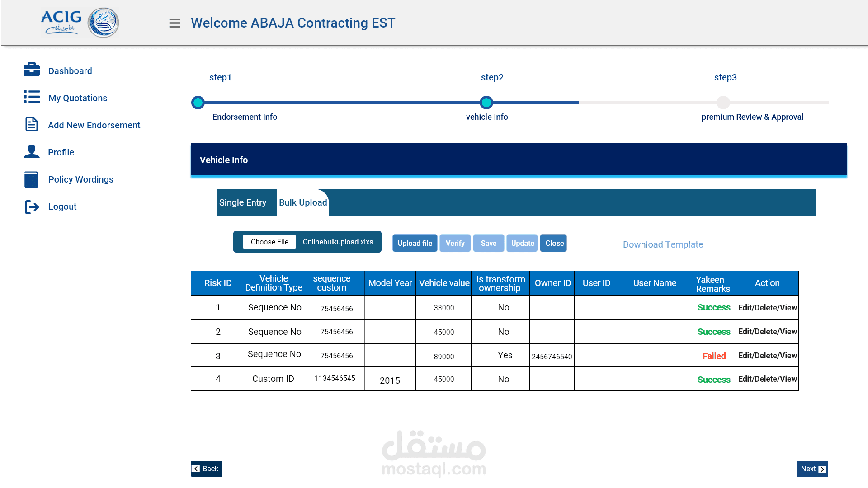Go to next step with Next
This screenshot has width=868, height=488.
tap(812, 469)
